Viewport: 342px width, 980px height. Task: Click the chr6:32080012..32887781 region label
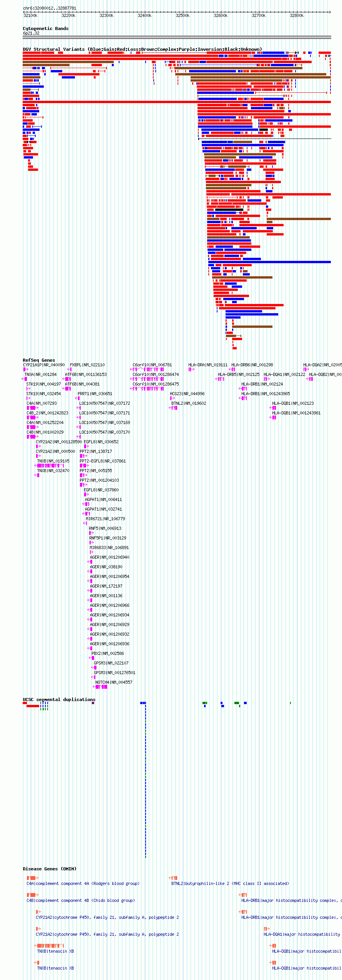pos(50,8)
